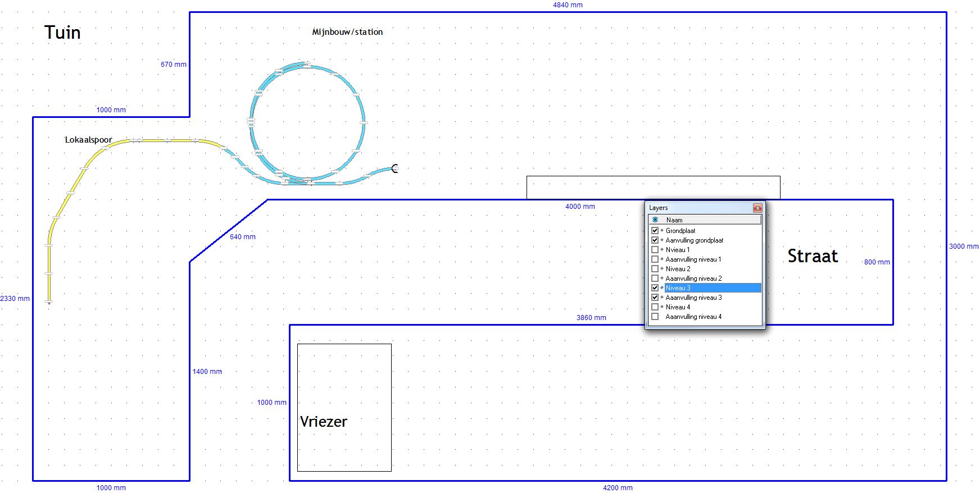Viewport: 980px width, 493px height.
Task: Click the 4000 mm dimension label
Action: [x=580, y=207]
